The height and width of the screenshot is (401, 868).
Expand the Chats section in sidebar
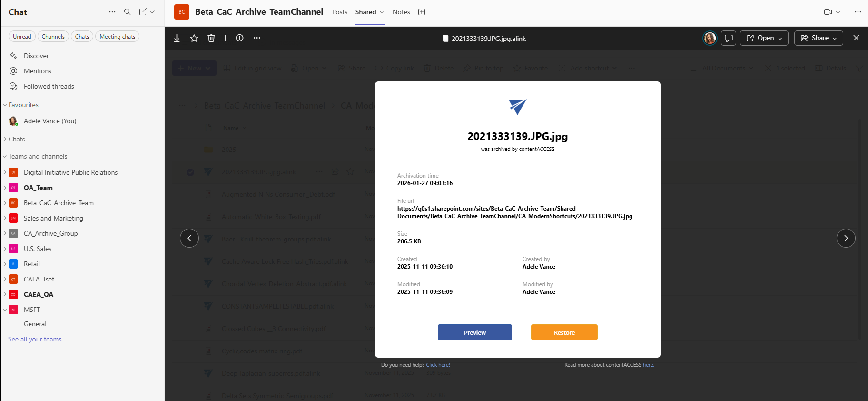pyautogui.click(x=17, y=139)
